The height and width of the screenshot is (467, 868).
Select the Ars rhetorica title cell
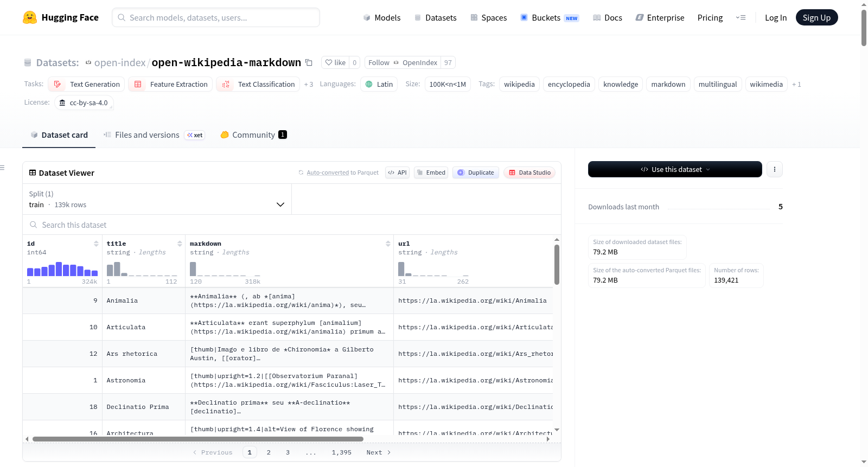[144, 354]
